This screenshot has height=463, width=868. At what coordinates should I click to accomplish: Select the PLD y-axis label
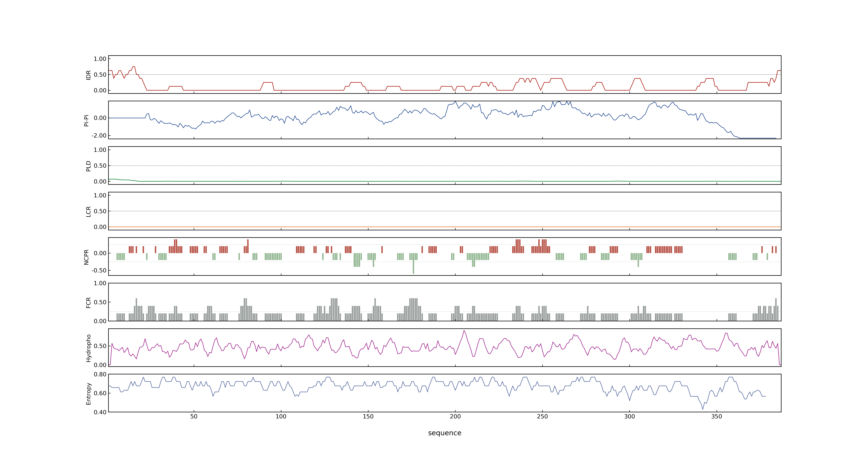[89, 166]
